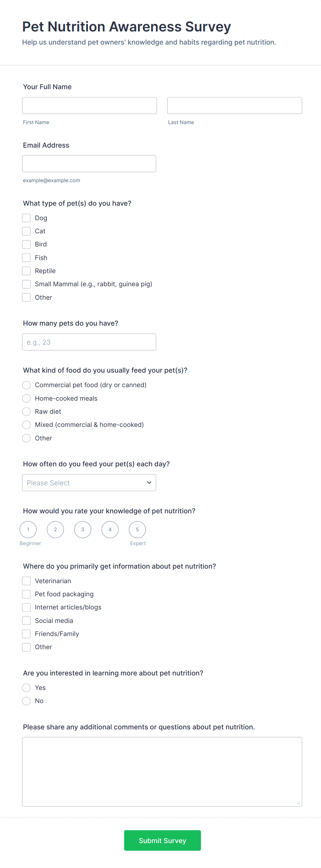Image resolution: width=321 pixels, height=868 pixels.
Task: Click into the Email Address field
Action: click(x=89, y=164)
